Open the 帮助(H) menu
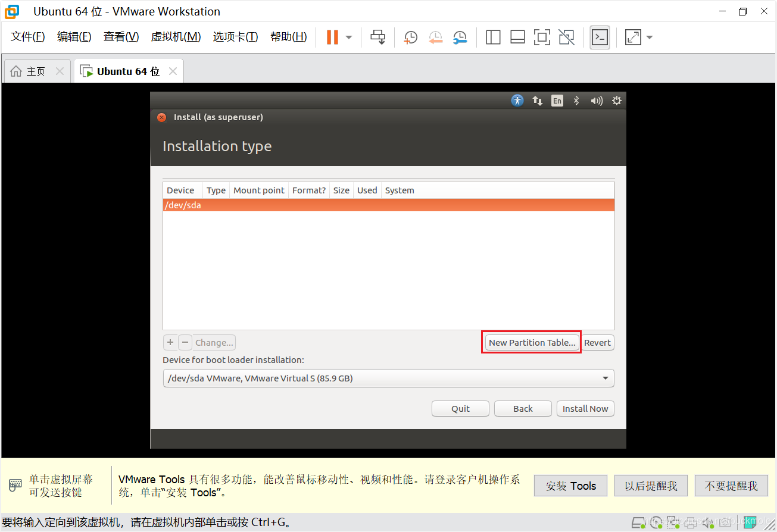 click(x=289, y=37)
